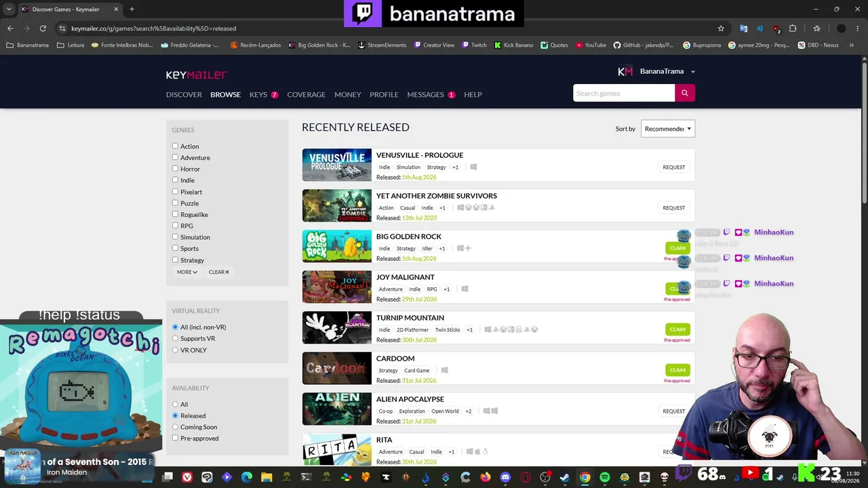
Task: Open Chrome from the taskbar
Action: point(585,477)
